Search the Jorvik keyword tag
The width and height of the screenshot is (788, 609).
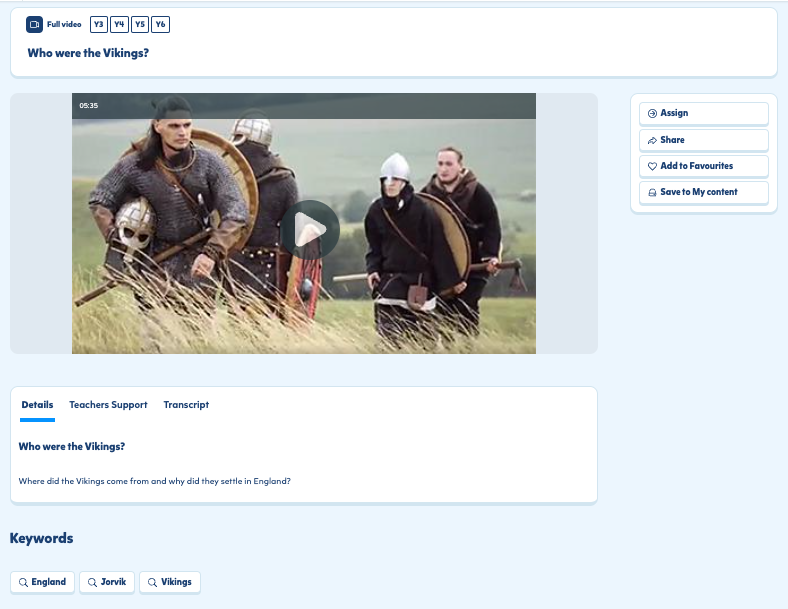click(107, 582)
